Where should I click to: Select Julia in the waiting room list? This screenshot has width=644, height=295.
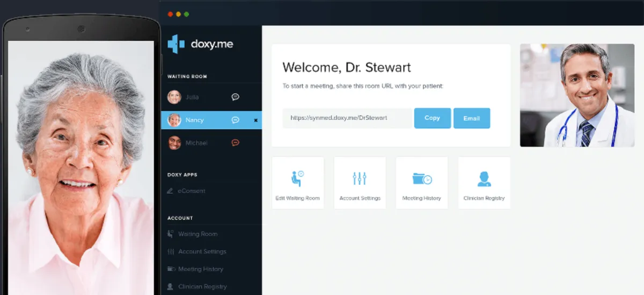click(x=211, y=97)
